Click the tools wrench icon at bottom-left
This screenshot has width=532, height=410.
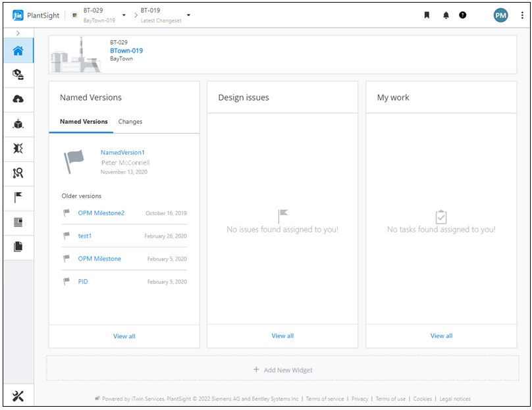pyautogui.click(x=18, y=396)
